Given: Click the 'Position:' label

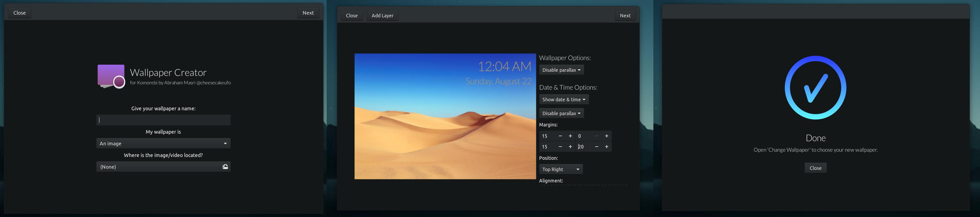Looking at the screenshot, I should click(x=548, y=158).
